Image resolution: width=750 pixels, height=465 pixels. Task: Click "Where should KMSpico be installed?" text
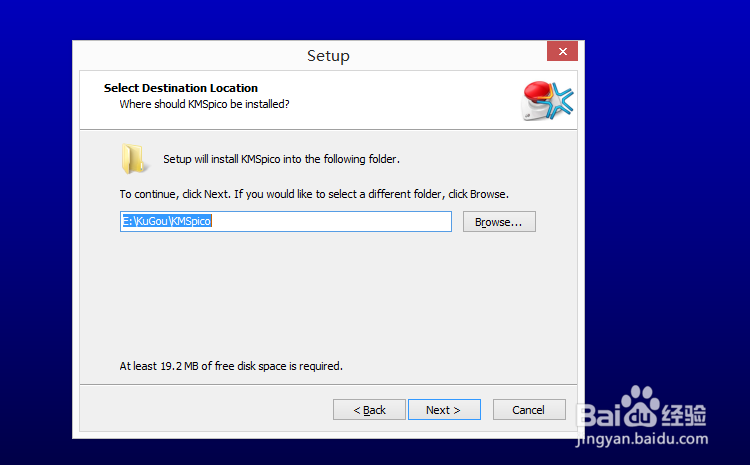[x=204, y=104]
